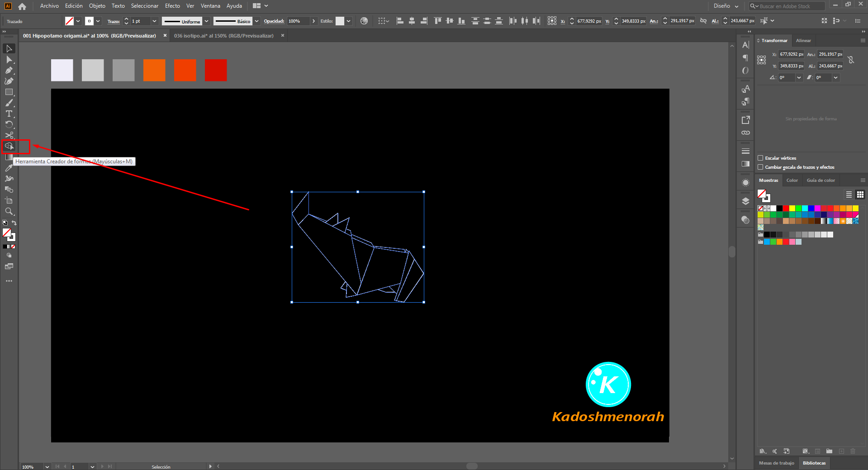Select the Shape Builder tool
The width and height of the screenshot is (868, 470).
pos(9,146)
